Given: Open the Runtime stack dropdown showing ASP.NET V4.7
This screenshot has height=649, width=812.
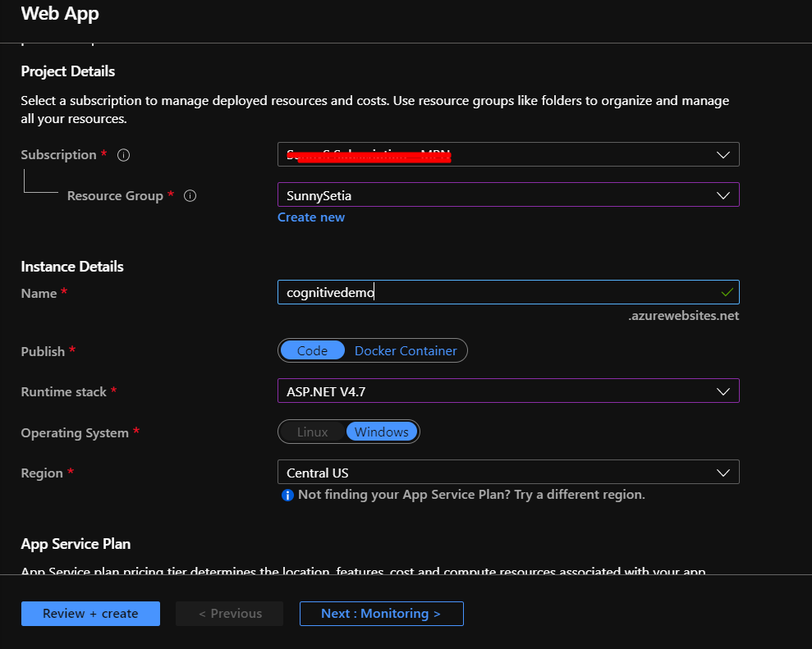Looking at the screenshot, I should click(x=509, y=391).
